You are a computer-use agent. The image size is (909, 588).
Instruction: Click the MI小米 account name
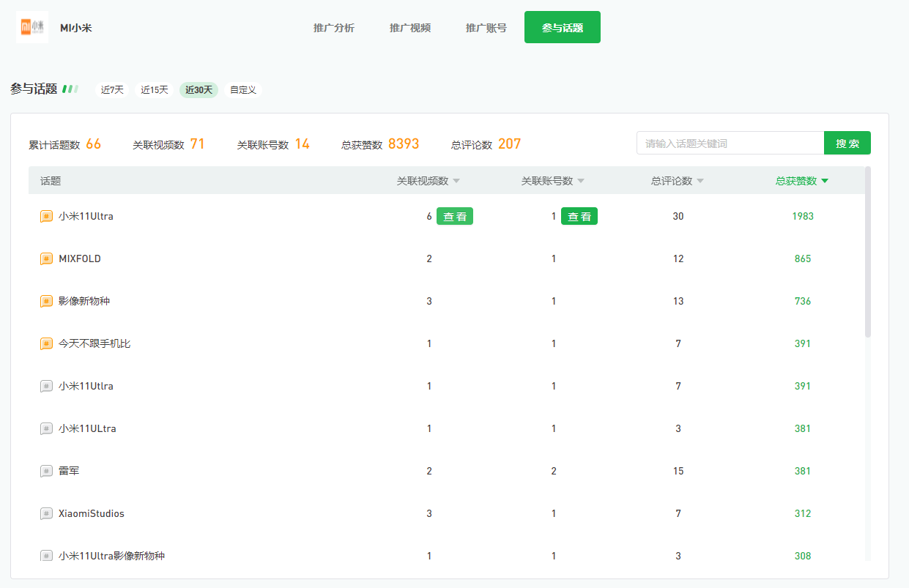[x=76, y=28]
